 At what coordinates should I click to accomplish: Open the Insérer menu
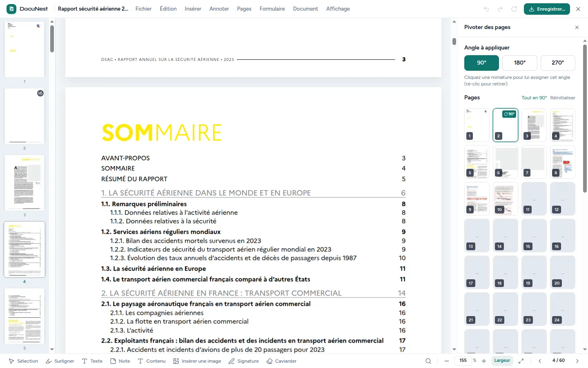click(x=193, y=9)
